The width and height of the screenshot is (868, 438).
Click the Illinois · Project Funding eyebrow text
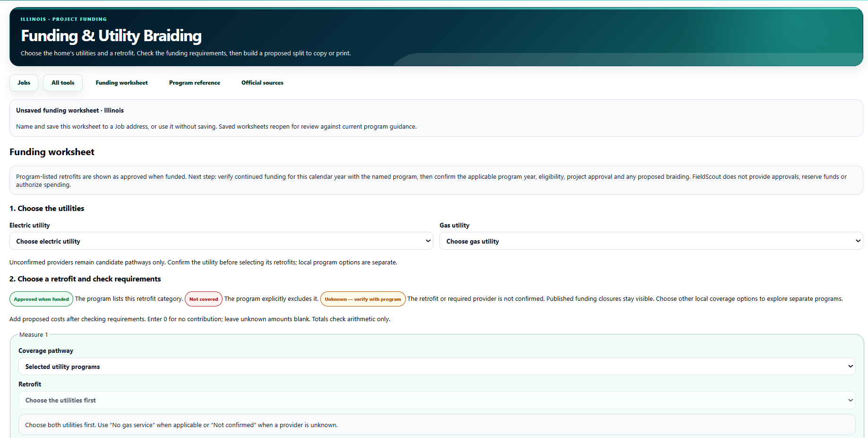(x=64, y=19)
